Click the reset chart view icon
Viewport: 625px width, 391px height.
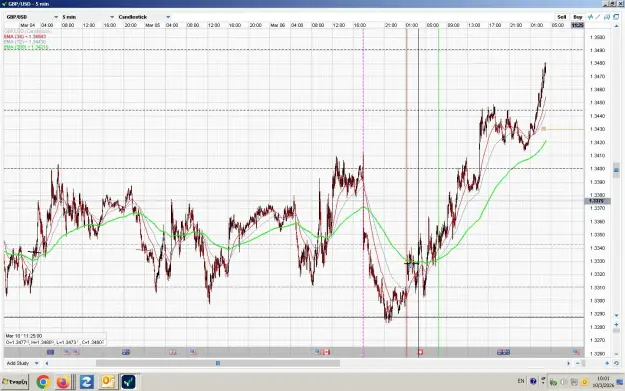click(x=616, y=363)
